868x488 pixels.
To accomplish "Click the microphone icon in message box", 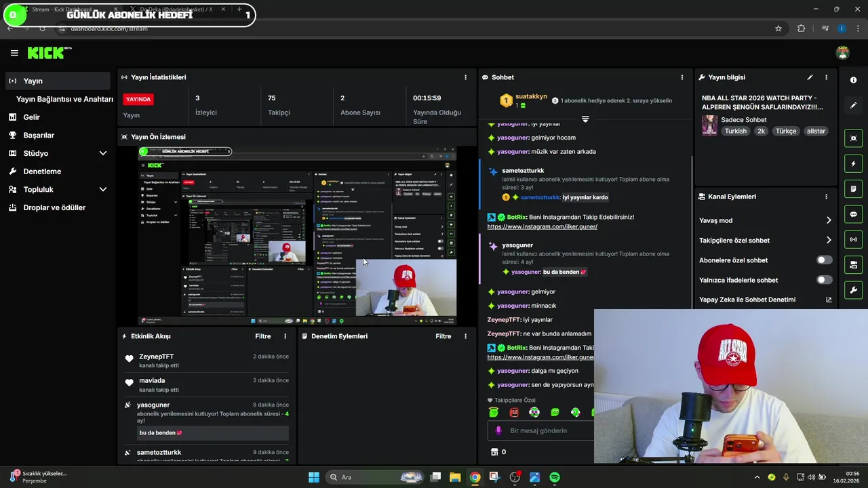I will coord(498,430).
